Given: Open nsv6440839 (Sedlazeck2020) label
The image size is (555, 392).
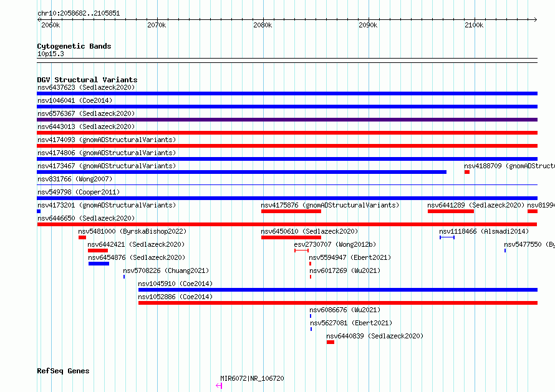Looking at the screenshot, I should (x=375, y=336).
